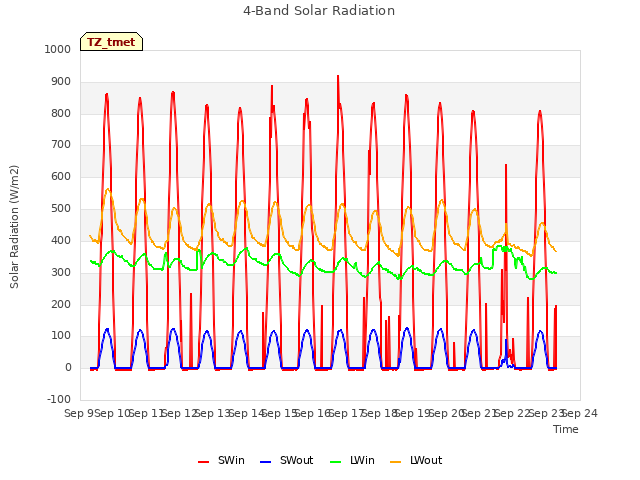Click the 100 y-axis tick label
This screenshot has height=480, width=640.
tap(61, 336)
